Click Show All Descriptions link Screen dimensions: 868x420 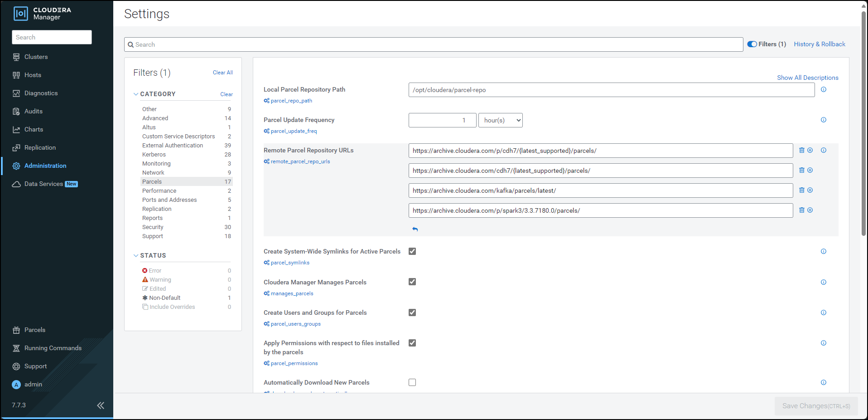point(807,78)
